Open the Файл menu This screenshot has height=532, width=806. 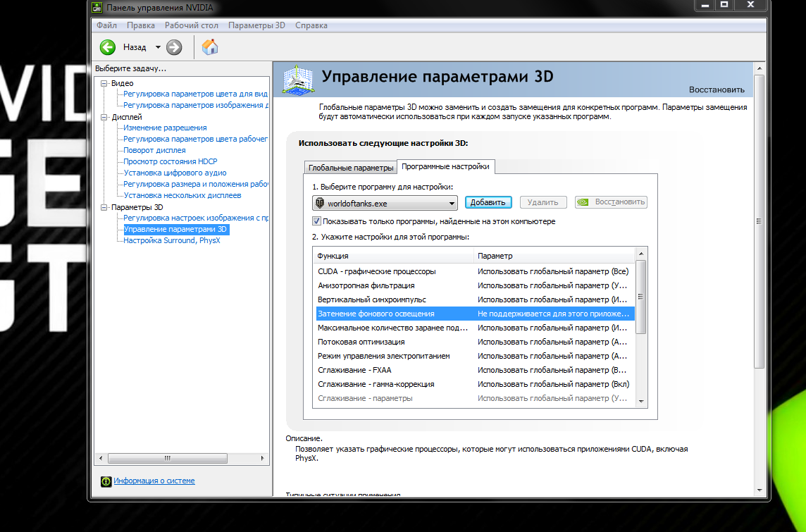pyautogui.click(x=107, y=25)
